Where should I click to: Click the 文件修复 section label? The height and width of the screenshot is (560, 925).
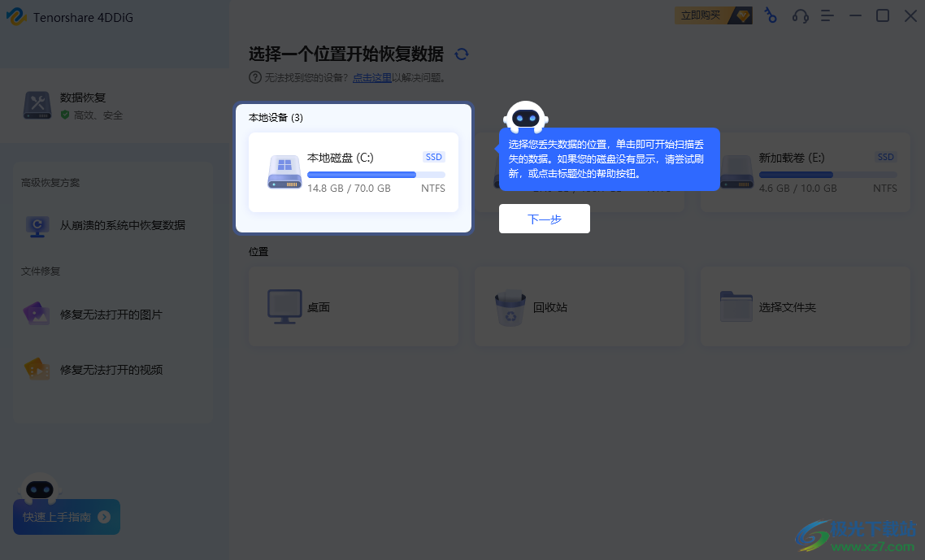(41, 271)
